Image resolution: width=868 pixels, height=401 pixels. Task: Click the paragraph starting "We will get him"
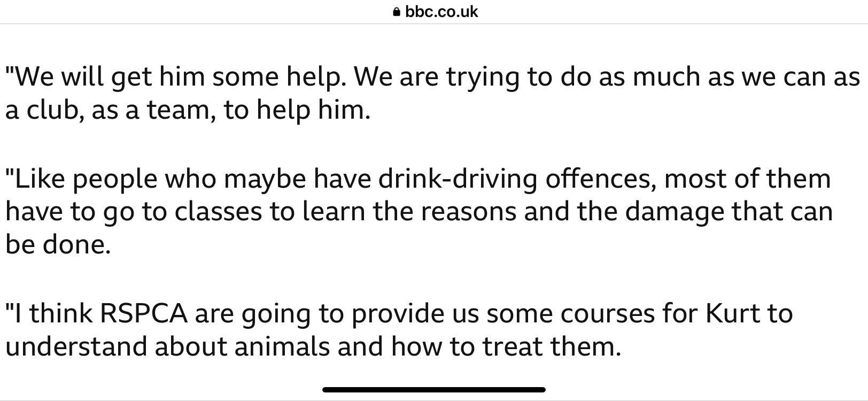(x=432, y=93)
